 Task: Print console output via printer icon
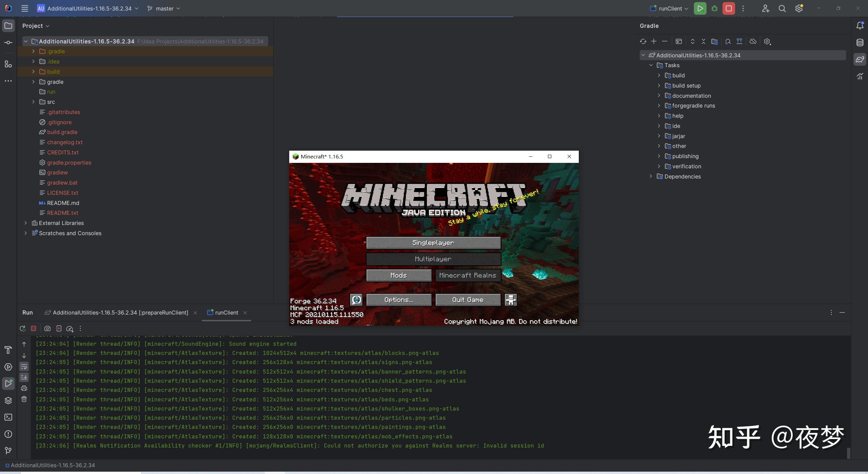click(24, 388)
